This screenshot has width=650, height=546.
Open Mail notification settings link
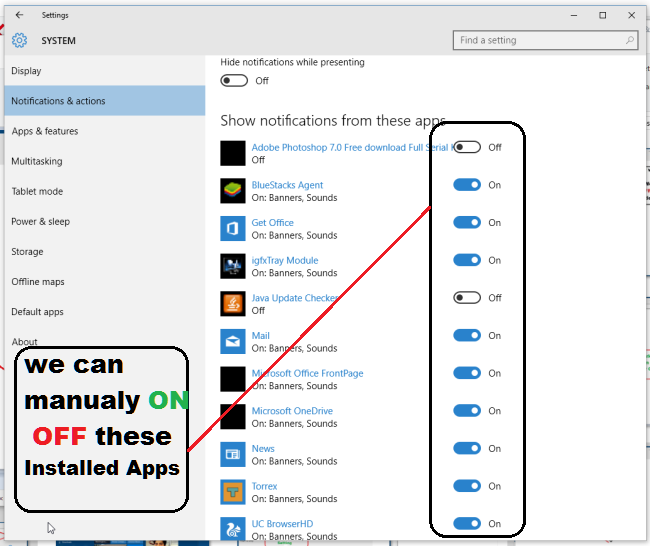point(260,335)
